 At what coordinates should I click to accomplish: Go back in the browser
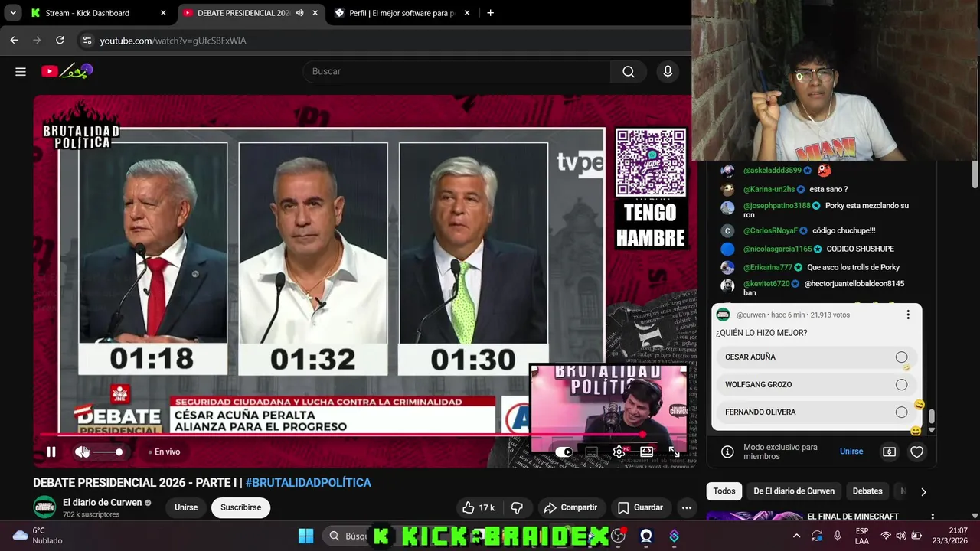(x=14, y=41)
